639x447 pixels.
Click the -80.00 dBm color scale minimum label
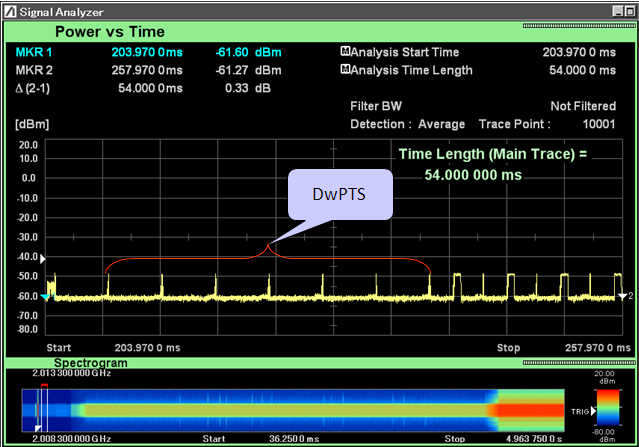pos(604,436)
